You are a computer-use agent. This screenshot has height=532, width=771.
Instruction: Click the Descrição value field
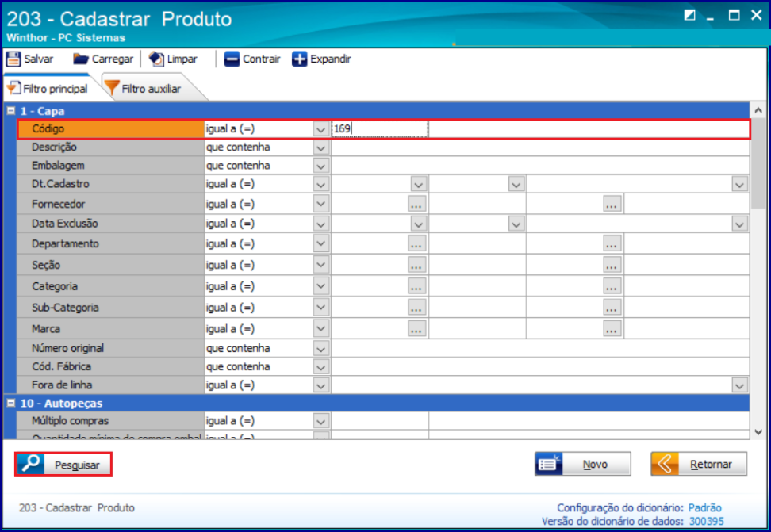click(540, 147)
